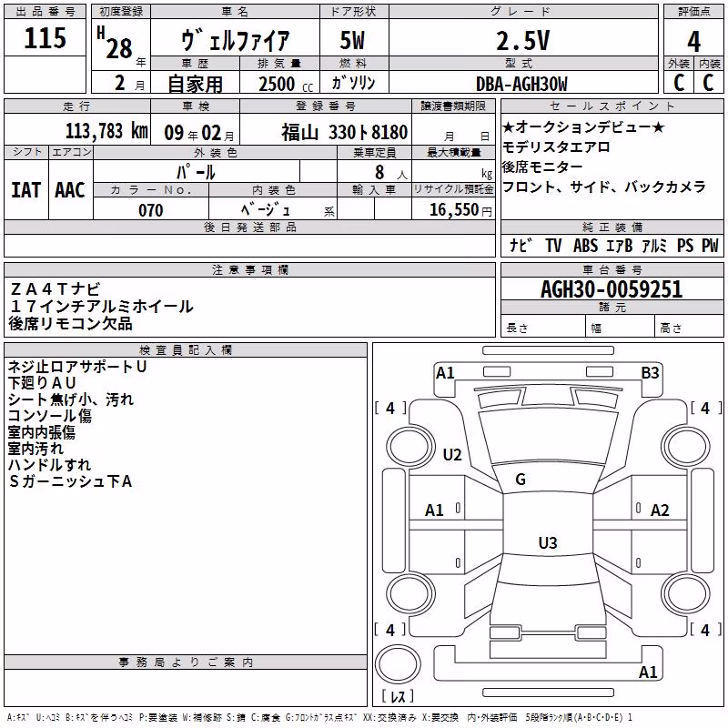Select inspector note 室内内張傷
Image resolution: width=728 pixels, height=728 pixels.
[41, 432]
